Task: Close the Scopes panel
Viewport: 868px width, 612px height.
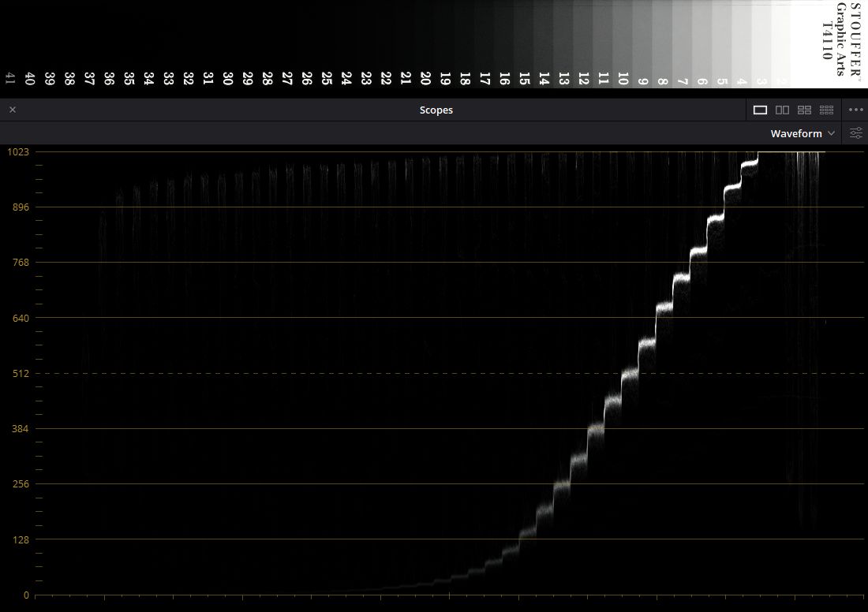Action: click(x=13, y=110)
